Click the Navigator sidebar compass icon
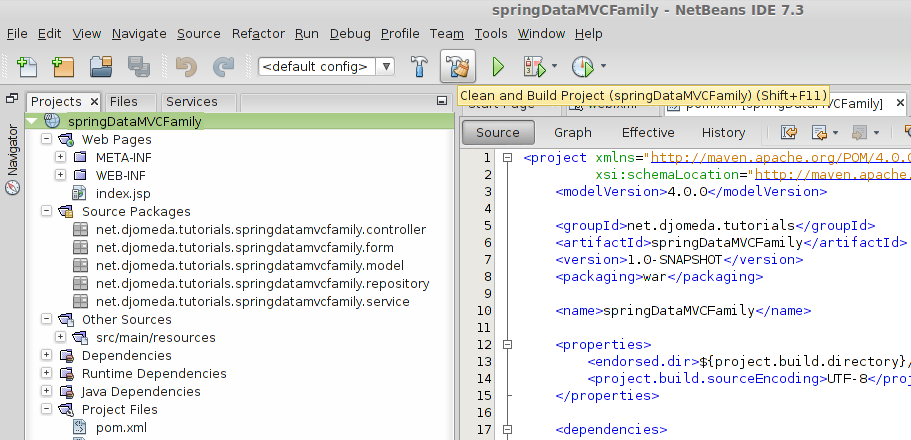The height and width of the screenshot is (440, 911). [12, 187]
